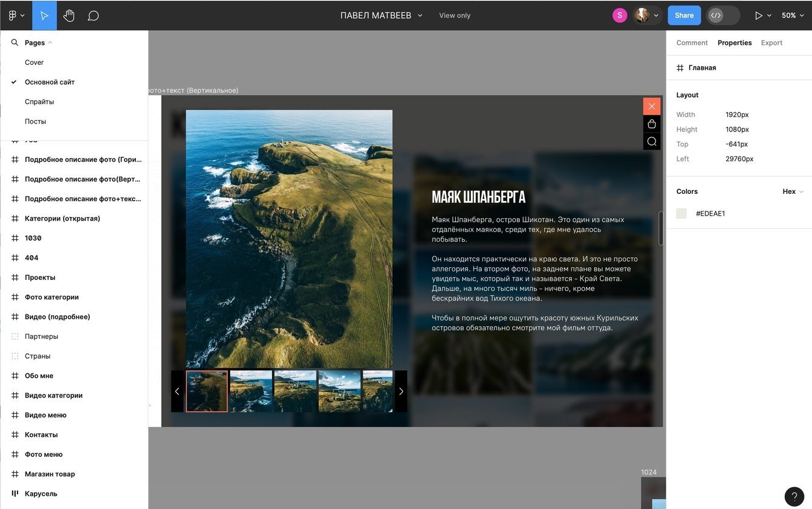This screenshot has height=509, width=812.
Task: Click the next arrow of the thumbnail strip
Action: pyautogui.click(x=401, y=391)
